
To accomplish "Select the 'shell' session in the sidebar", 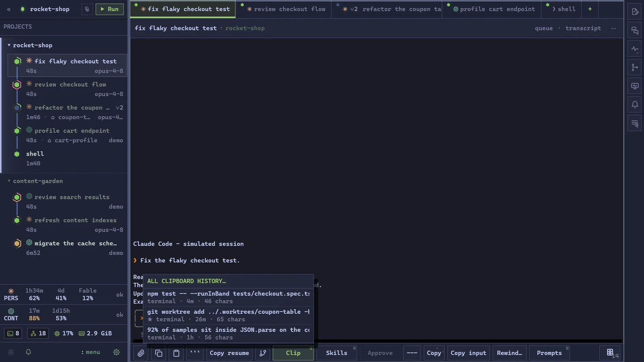I will 67,158.
